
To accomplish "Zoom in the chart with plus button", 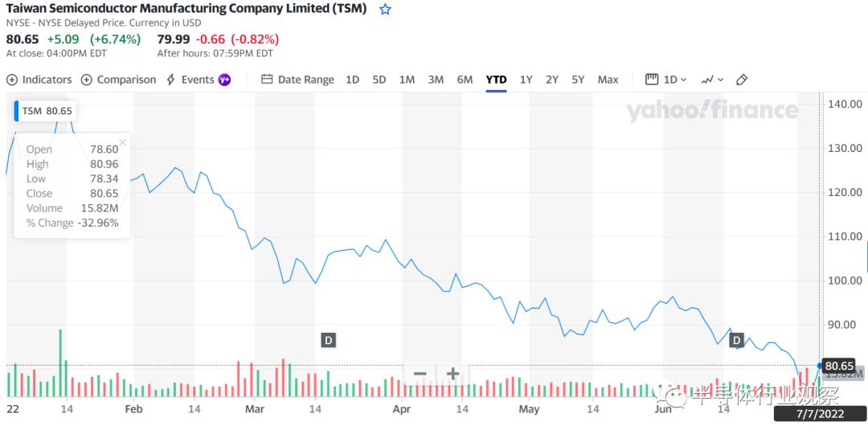I will coord(452,374).
